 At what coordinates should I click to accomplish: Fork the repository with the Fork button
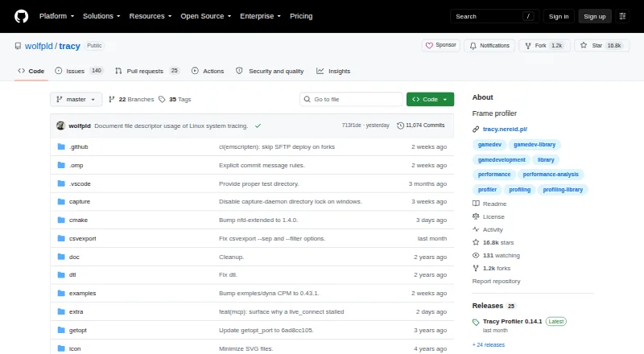pyautogui.click(x=544, y=45)
